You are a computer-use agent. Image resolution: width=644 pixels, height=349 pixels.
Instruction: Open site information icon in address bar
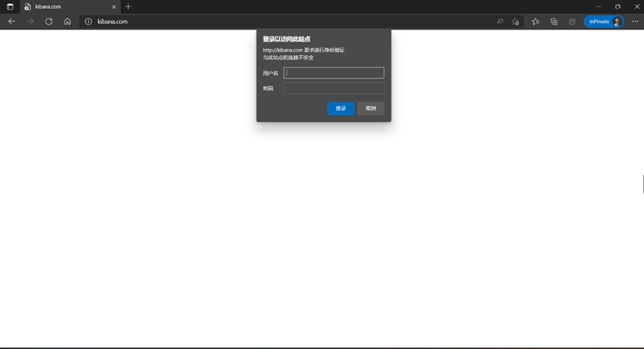coord(89,22)
